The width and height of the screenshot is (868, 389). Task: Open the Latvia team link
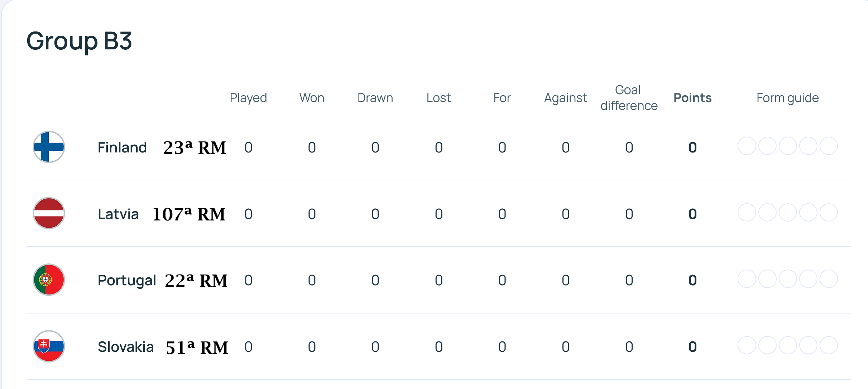click(118, 214)
